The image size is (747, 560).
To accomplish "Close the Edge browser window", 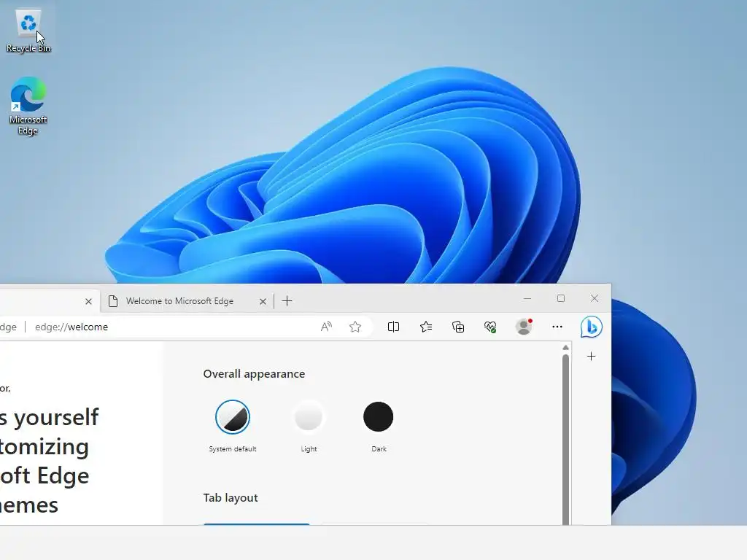I will tap(595, 298).
